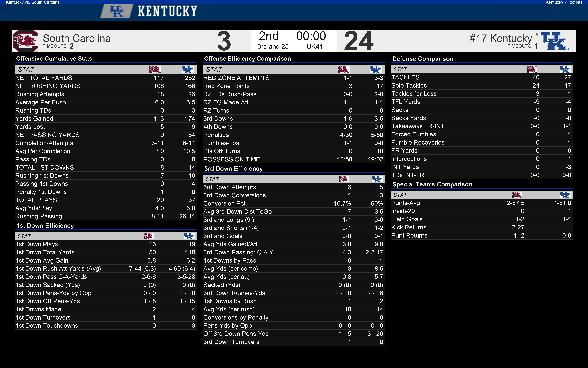The height and width of the screenshot is (368, 588).
Task: Click the possession indicator next to #17 Kentucky
Action: (537, 35)
